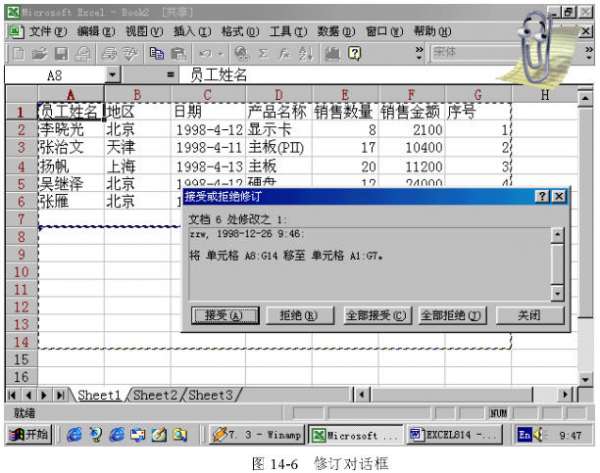Click the Help question mark toolbar icon

(x=353, y=51)
